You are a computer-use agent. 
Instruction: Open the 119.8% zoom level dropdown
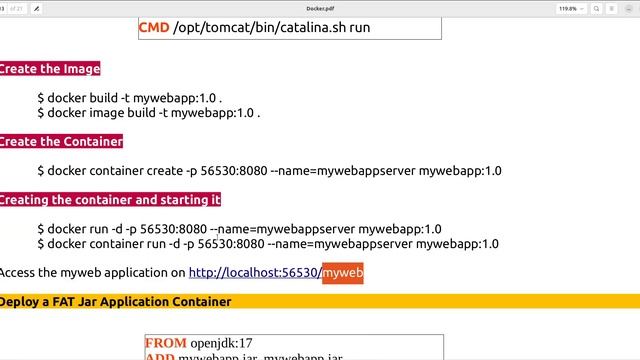tap(571, 9)
